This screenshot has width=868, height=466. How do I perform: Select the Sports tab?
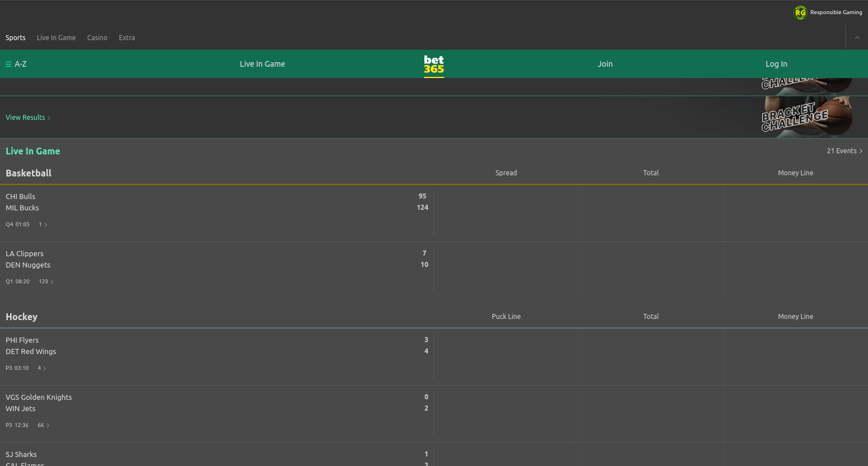16,38
